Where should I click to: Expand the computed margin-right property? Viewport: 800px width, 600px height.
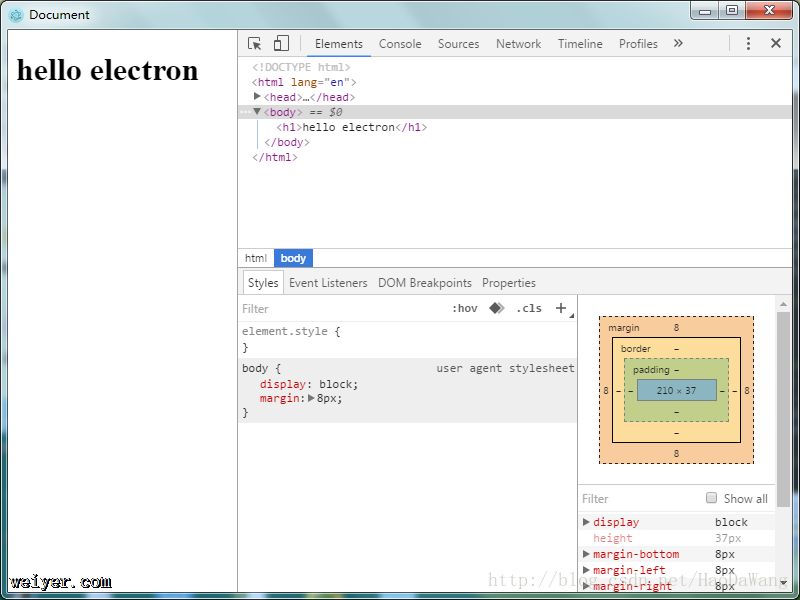click(x=586, y=585)
